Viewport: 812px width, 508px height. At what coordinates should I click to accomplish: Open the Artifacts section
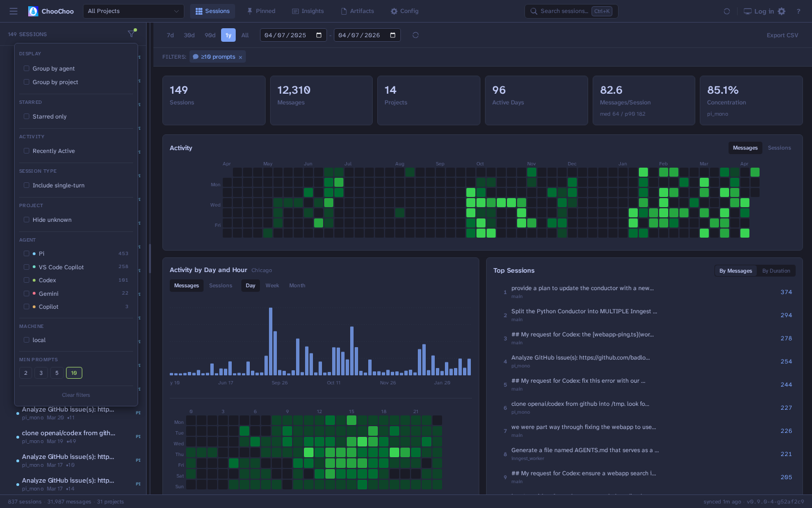coord(357,10)
